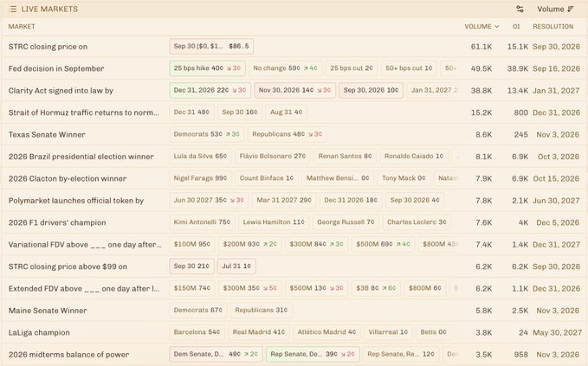
Task: Select the Barcelona 54¢ outcome
Action: 197,332
